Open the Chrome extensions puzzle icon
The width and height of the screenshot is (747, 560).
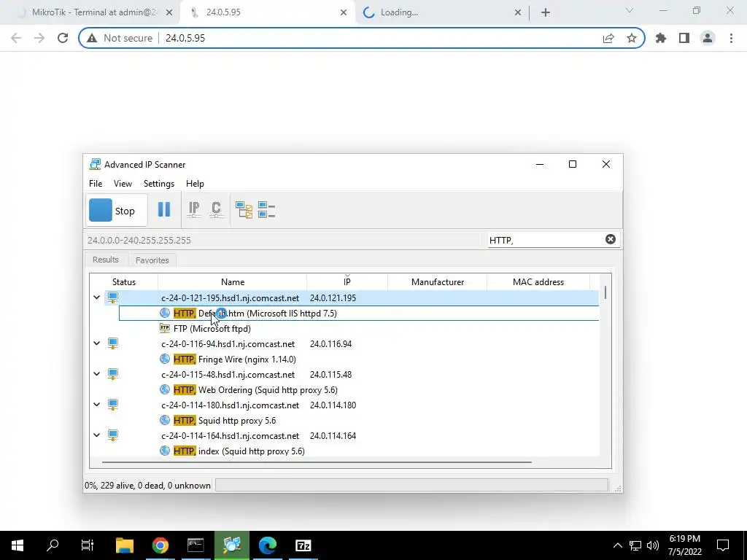pos(661,38)
